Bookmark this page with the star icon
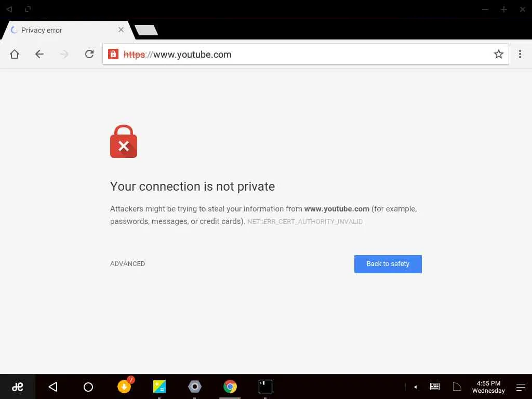The width and height of the screenshot is (532, 399). [499, 54]
